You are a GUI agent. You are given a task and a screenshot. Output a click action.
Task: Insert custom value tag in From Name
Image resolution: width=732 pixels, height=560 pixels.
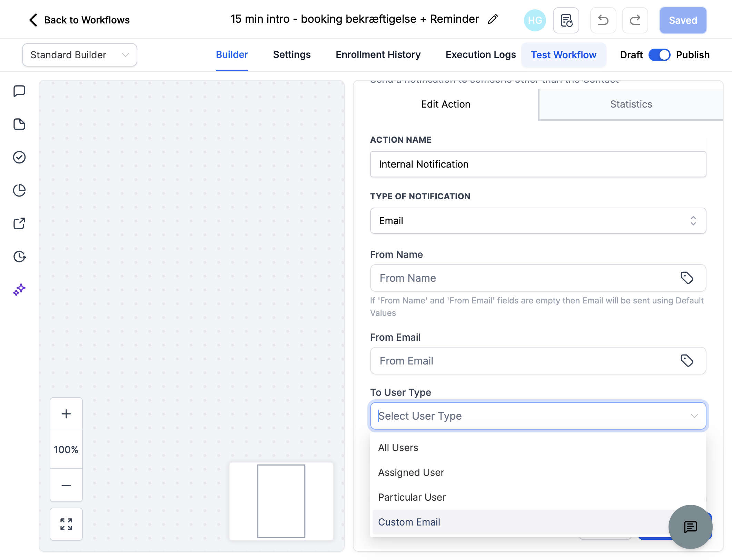pyautogui.click(x=687, y=278)
